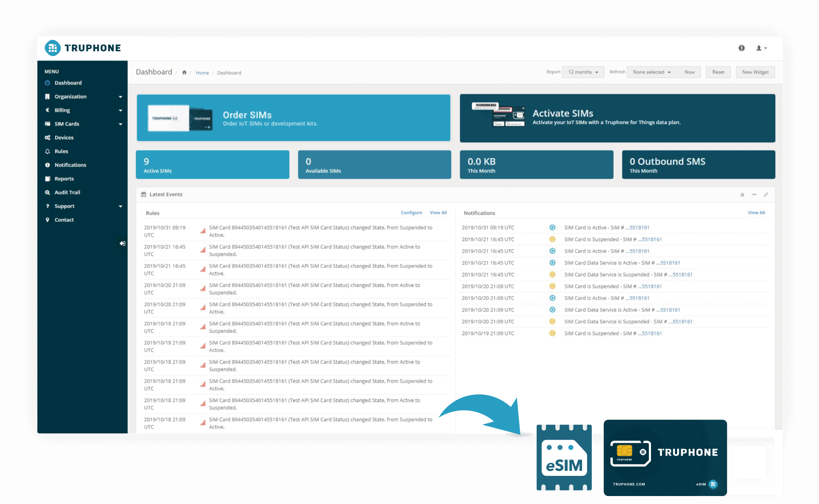
Task: Click the eSIM chip graphic
Action: pyautogui.click(x=564, y=457)
